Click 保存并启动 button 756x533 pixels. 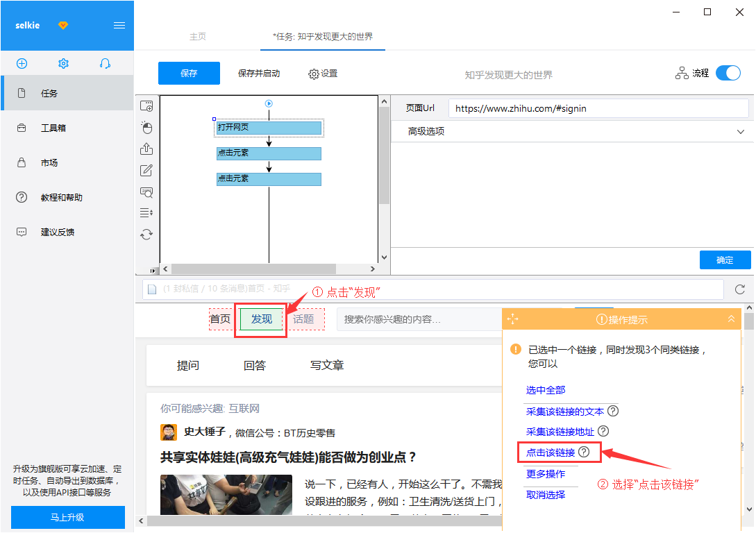tap(259, 74)
